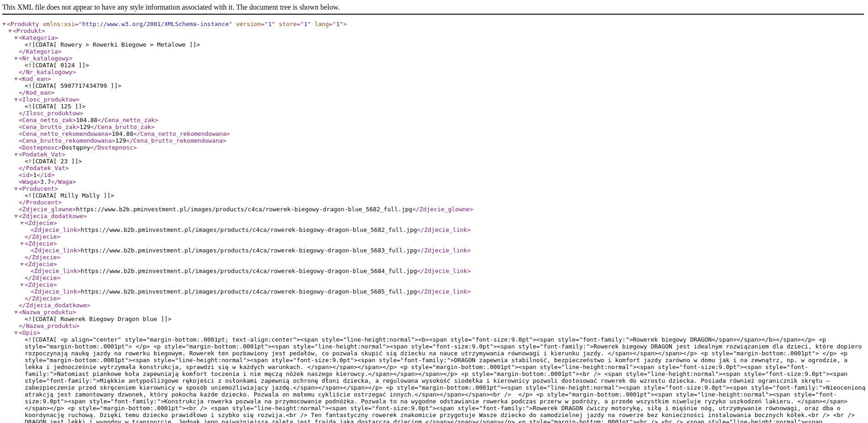Click the CDATA value 0124
Image resolution: width=868 pixels, height=423 pixels.
click(57, 65)
